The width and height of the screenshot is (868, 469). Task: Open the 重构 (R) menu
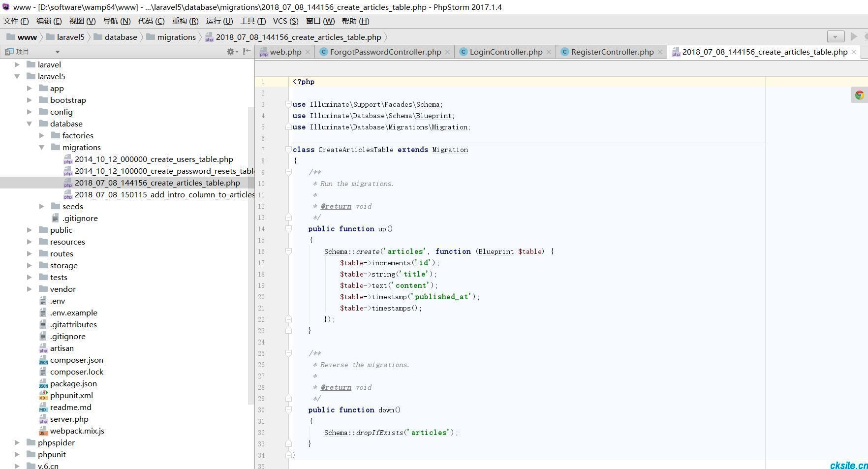[185, 21]
